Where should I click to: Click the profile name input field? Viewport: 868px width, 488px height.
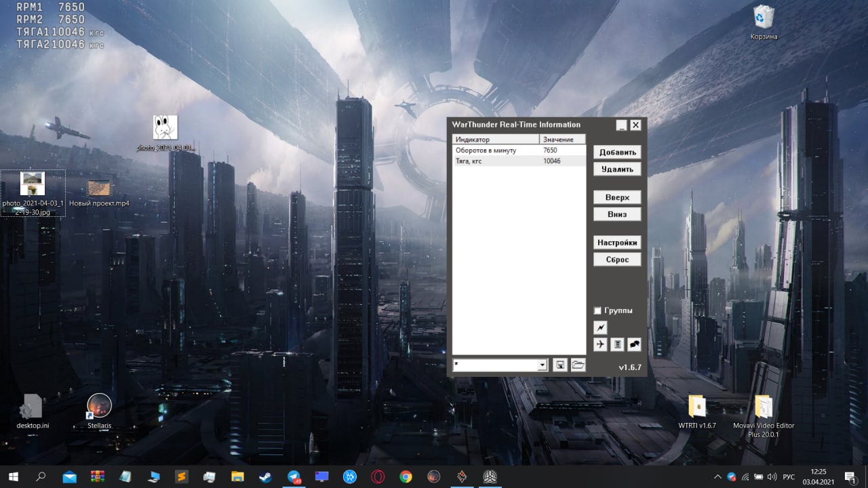click(x=495, y=365)
